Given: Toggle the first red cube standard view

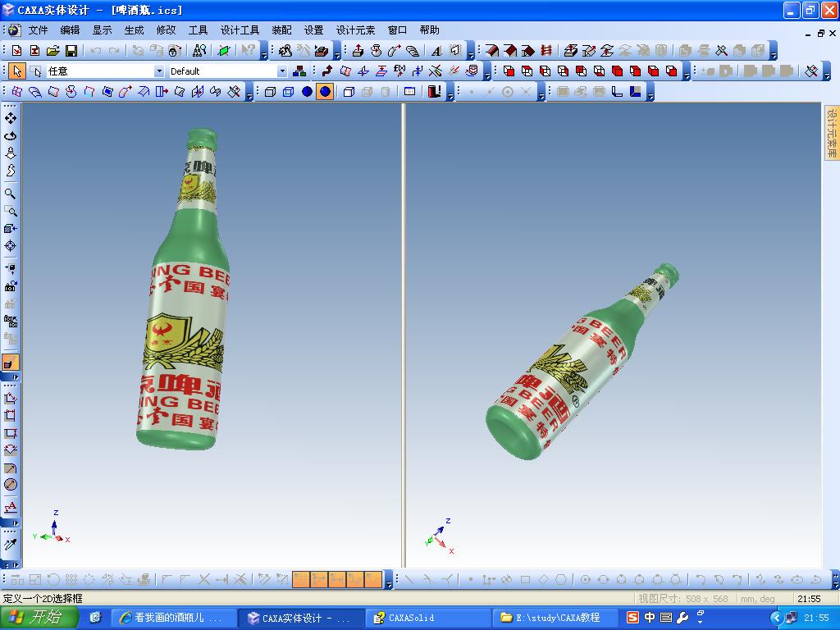Looking at the screenshot, I should pyautogui.click(x=509, y=71).
